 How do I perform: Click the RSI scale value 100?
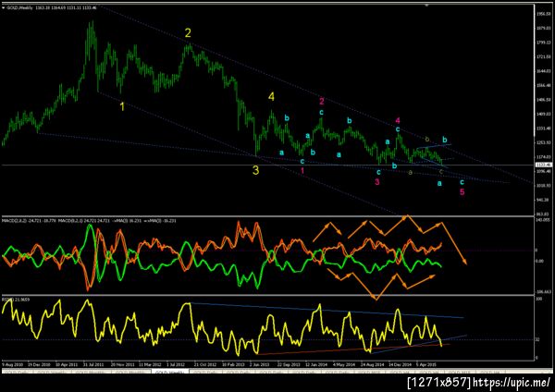pyautogui.click(x=539, y=300)
